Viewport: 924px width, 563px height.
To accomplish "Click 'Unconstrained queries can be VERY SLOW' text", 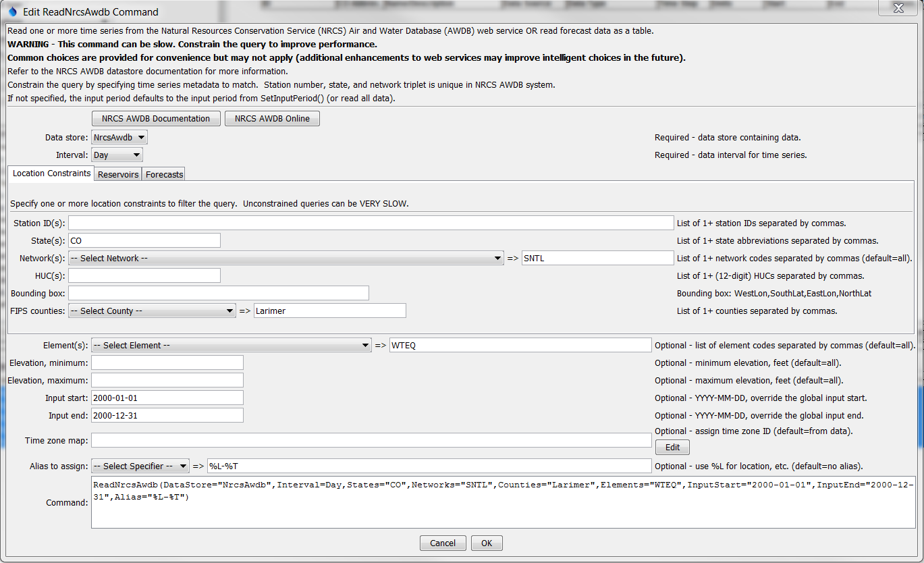I will [325, 204].
